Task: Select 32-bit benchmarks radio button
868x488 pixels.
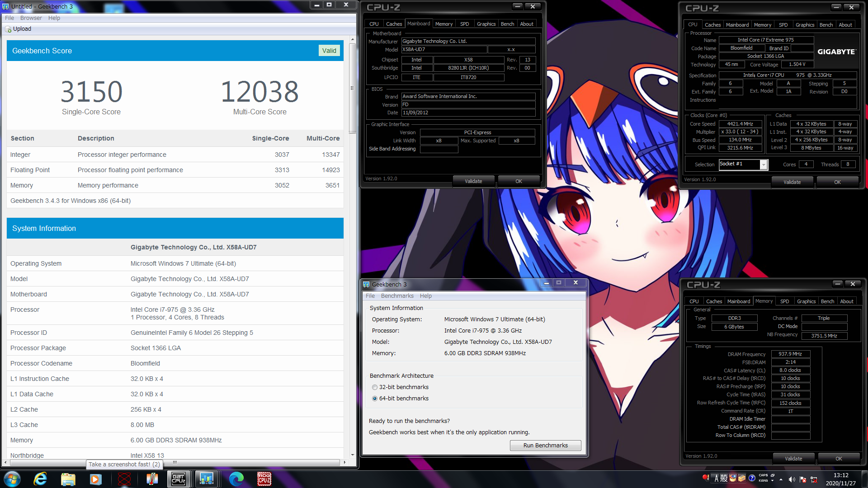Action: [375, 387]
